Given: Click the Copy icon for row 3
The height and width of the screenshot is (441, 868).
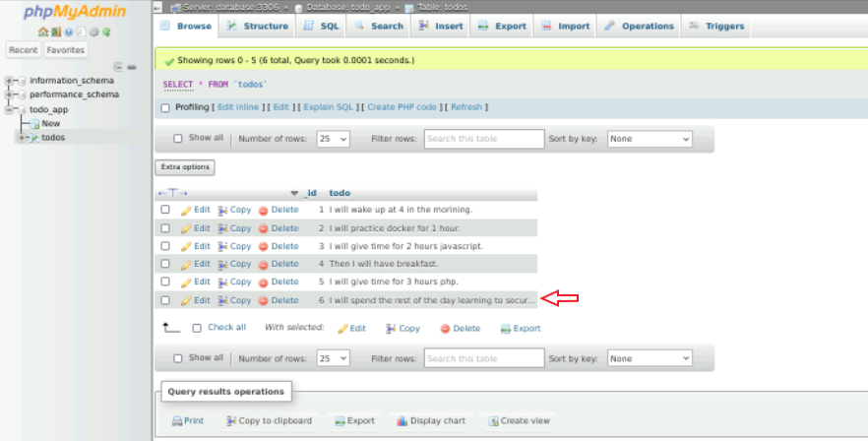Looking at the screenshot, I should tap(222, 246).
